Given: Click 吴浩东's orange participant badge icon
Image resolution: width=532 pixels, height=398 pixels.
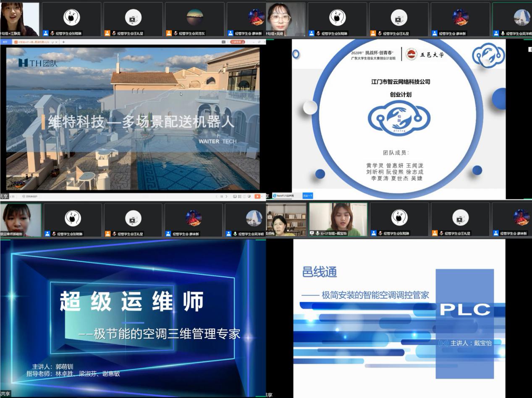Looking at the screenshot, I should pos(168,33).
